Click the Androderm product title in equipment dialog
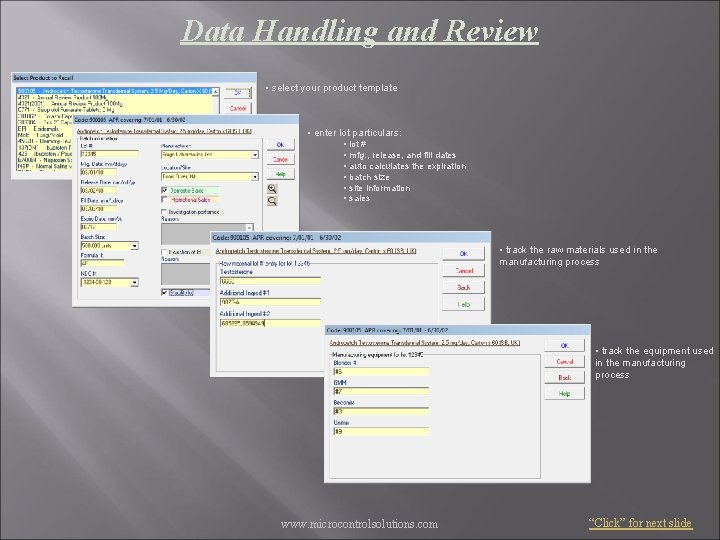The width and height of the screenshot is (720, 540). click(x=425, y=343)
